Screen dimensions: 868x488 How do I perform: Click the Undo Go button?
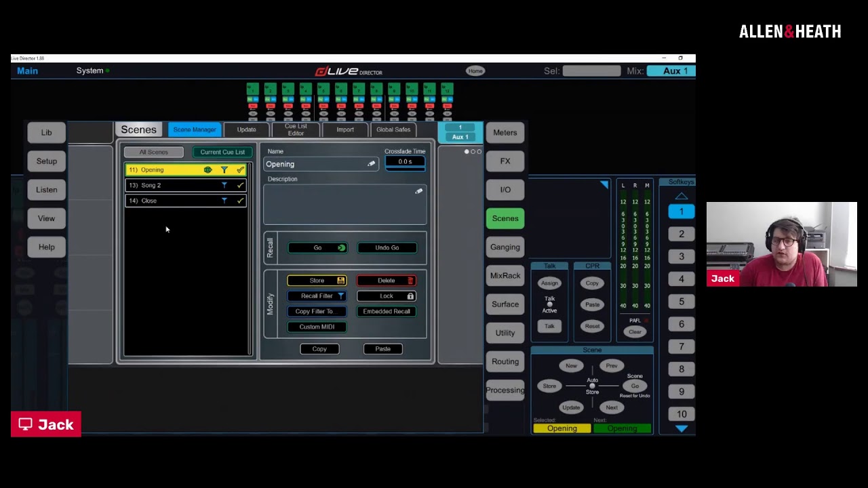tap(387, 248)
